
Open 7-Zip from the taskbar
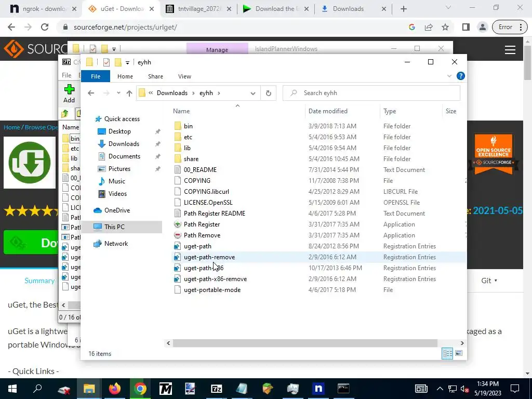point(217,389)
